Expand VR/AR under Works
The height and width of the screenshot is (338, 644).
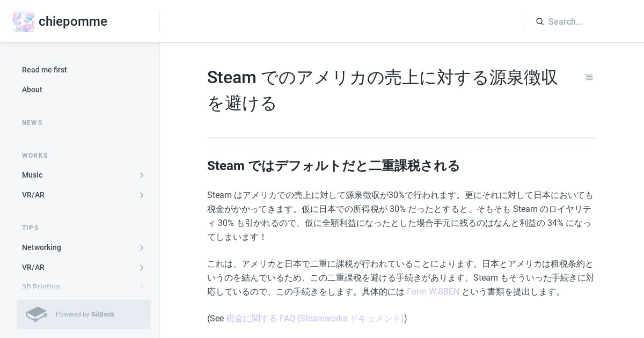click(x=142, y=195)
